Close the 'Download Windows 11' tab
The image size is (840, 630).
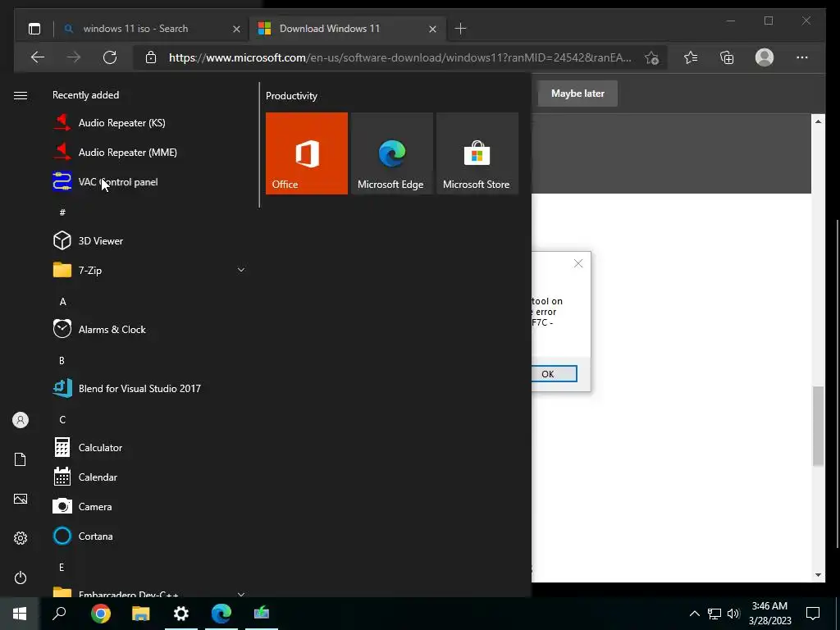pyautogui.click(x=432, y=29)
